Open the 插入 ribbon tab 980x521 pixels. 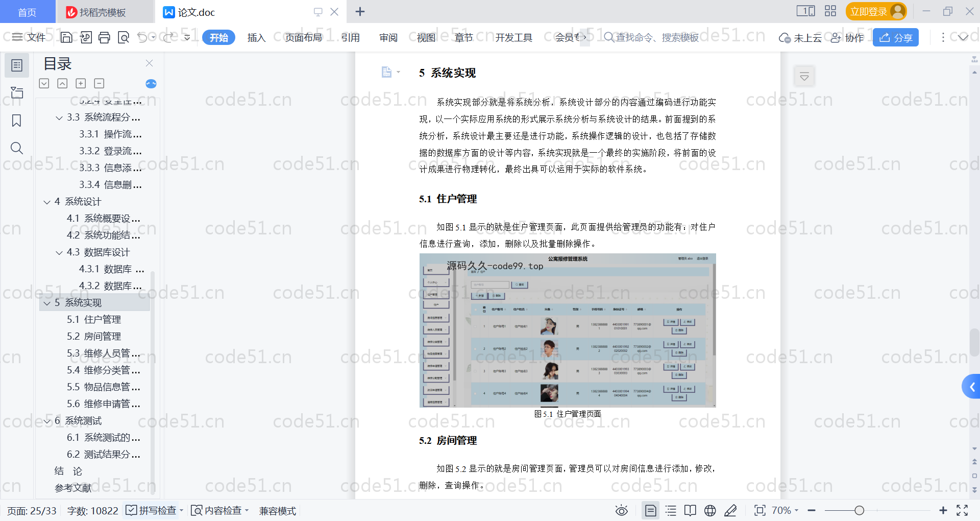point(256,37)
